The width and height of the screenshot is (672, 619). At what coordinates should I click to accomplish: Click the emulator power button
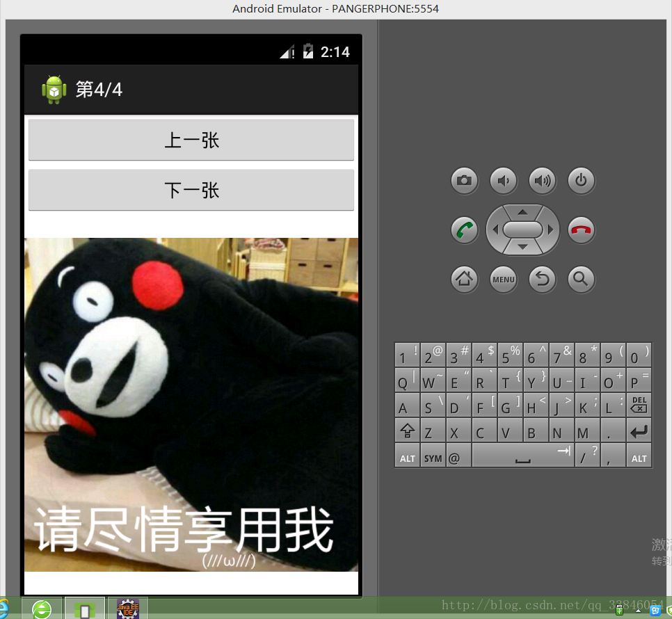[x=581, y=180]
